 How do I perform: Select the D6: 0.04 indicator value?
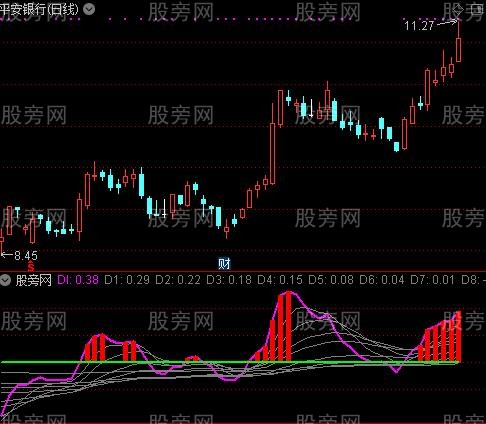click(382, 280)
